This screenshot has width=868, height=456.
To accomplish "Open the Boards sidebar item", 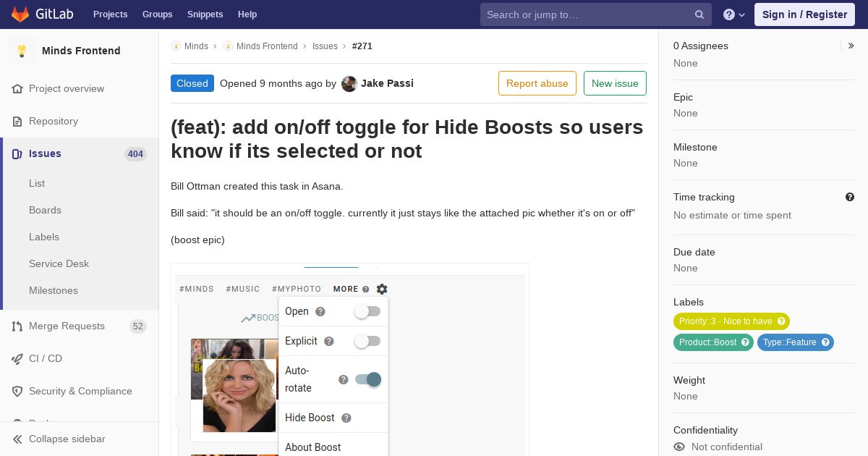I will [45, 210].
